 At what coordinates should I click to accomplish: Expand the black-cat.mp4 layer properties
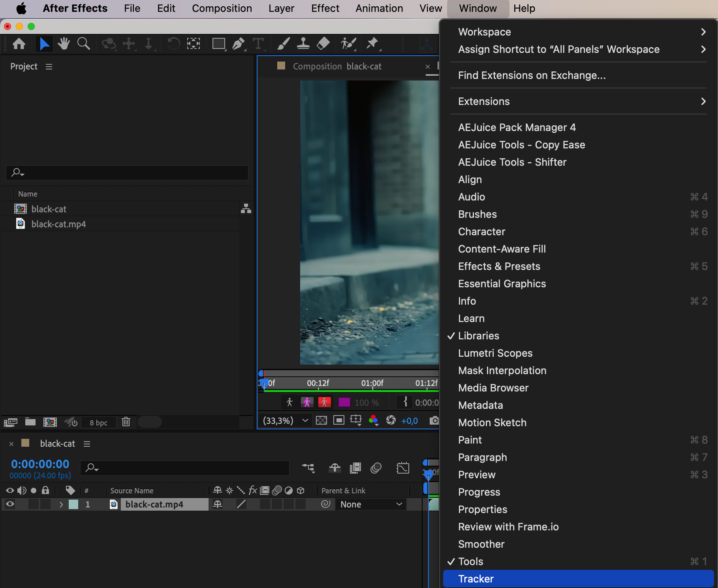[x=61, y=504]
